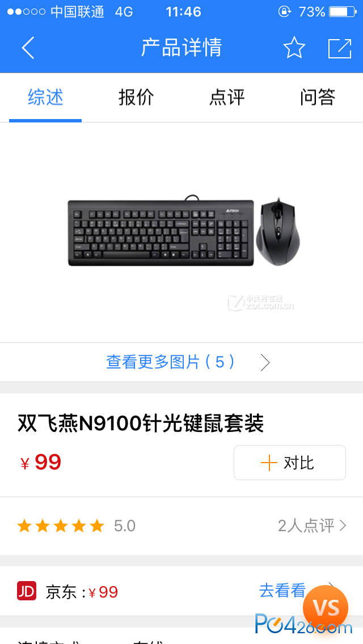Tap the battery icon in status bar
The image size is (363, 644).
click(x=343, y=11)
